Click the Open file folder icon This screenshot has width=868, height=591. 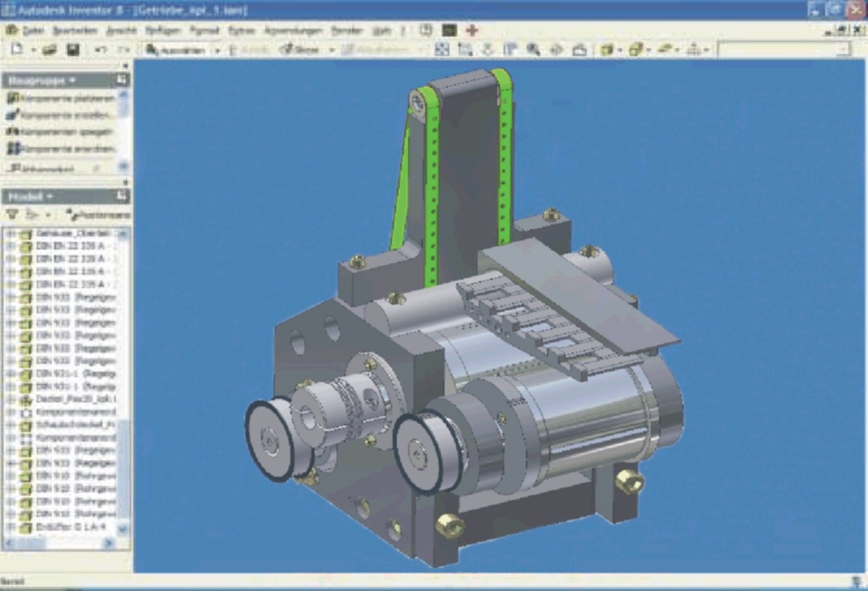(x=49, y=50)
